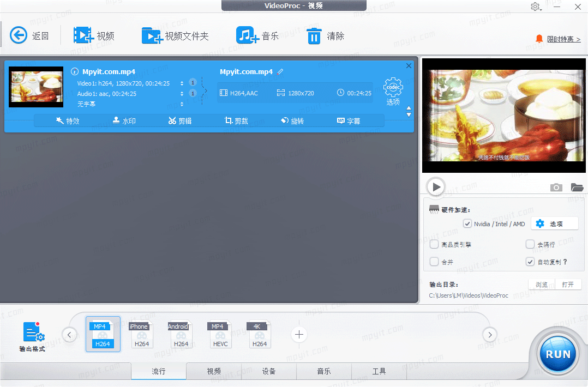Click the video preview area

click(503, 116)
